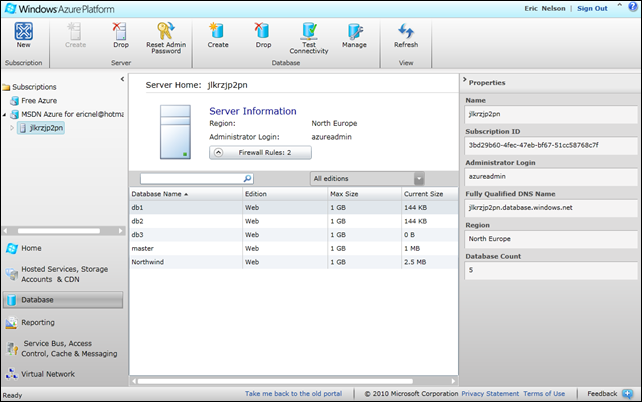Image resolution: width=642 pixels, height=402 pixels.
Task: Select the master database row
Action: point(294,248)
